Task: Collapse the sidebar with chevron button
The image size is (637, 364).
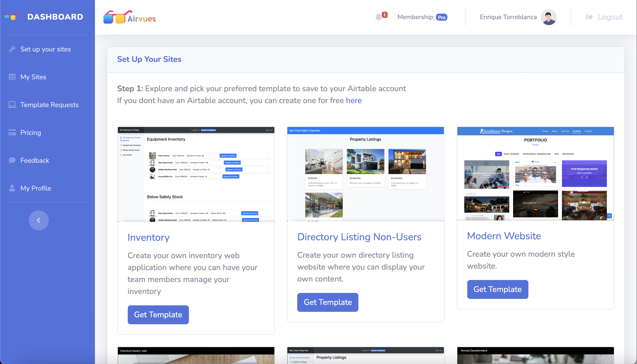Action: 39,220
